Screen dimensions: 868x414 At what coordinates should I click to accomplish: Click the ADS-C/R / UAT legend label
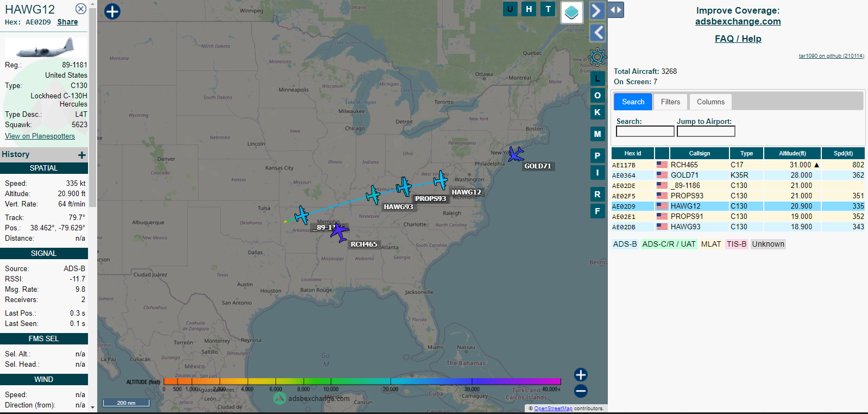pyautogui.click(x=669, y=244)
